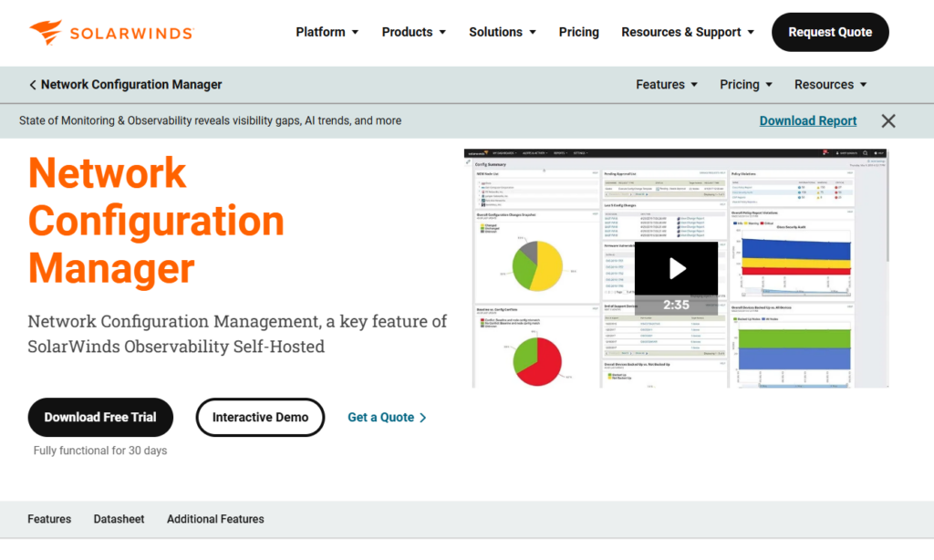Open the Resources submenu in the product bar
Viewport: 934px width, 560px height.
pyautogui.click(x=830, y=85)
